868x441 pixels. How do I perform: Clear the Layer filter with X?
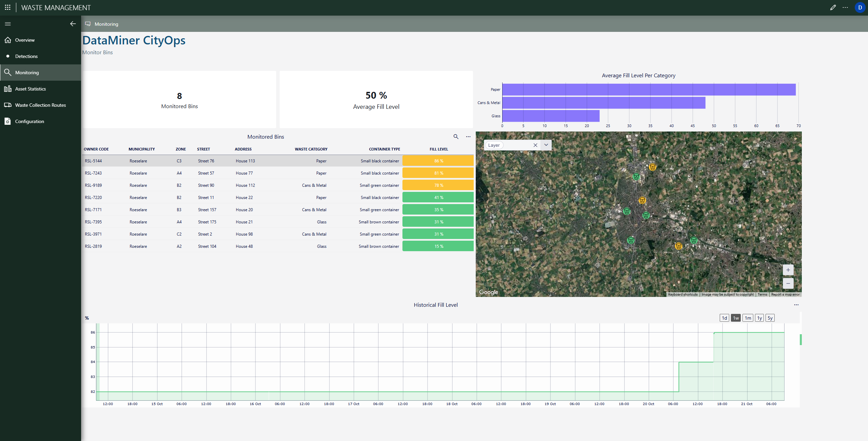click(535, 145)
